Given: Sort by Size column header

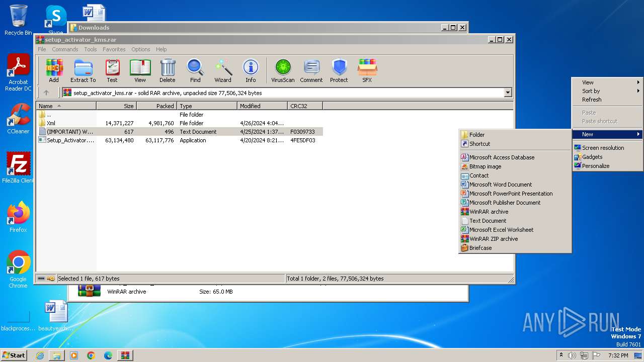Looking at the screenshot, I should [117, 106].
